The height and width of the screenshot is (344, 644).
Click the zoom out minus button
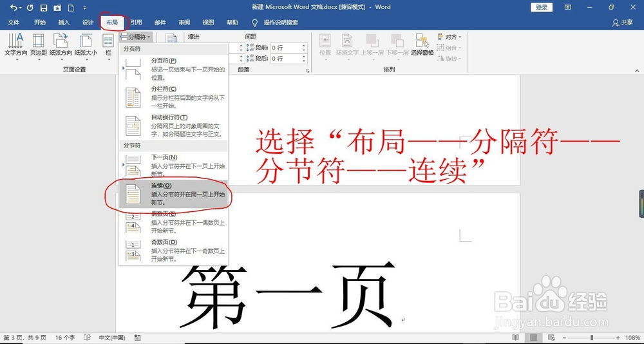pyautogui.click(x=563, y=338)
